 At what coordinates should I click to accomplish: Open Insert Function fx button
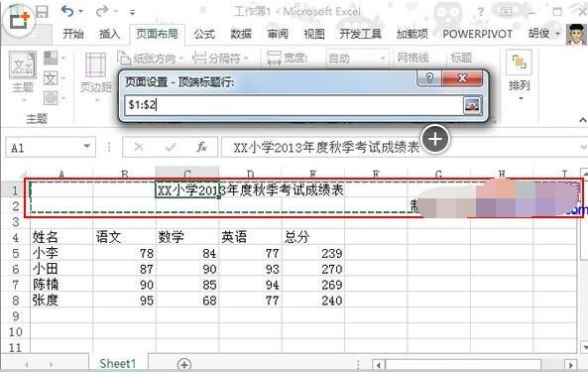(x=201, y=147)
